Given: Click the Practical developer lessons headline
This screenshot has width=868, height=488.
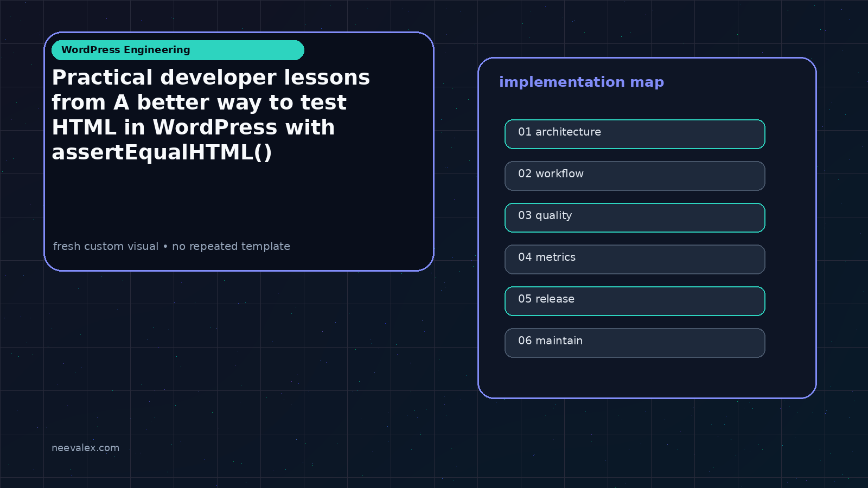Looking at the screenshot, I should click(x=211, y=115).
